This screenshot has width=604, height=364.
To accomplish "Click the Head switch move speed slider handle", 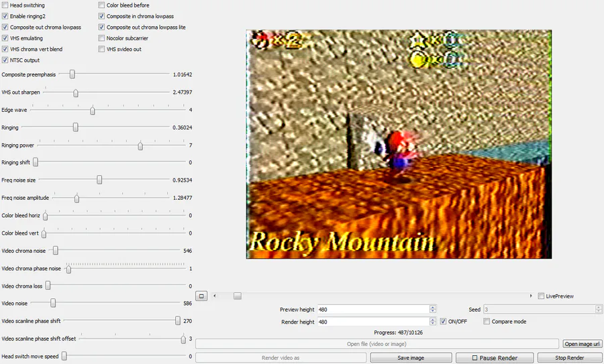I will point(64,356).
